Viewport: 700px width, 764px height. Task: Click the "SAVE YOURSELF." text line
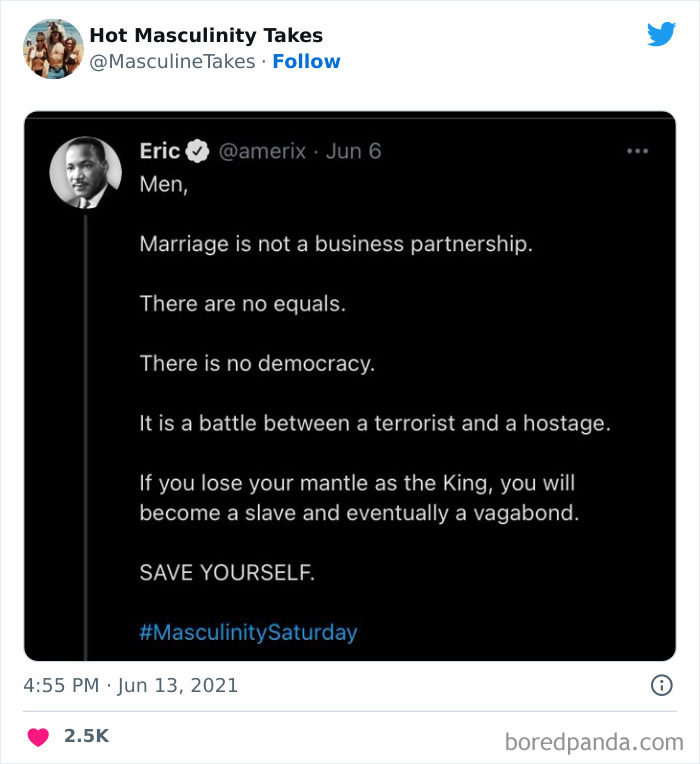coord(227,573)
